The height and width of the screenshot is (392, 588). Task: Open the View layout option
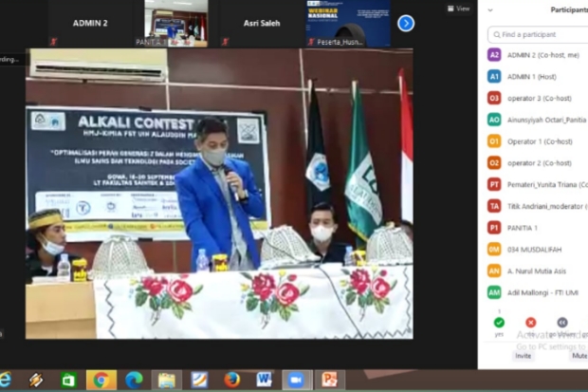point(459,9)
